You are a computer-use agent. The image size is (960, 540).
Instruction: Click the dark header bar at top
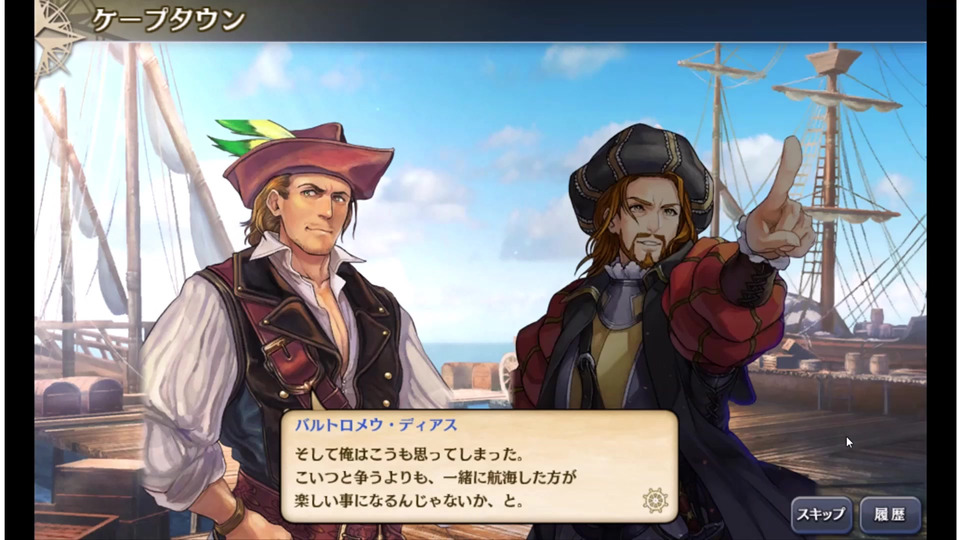(480, 20)
